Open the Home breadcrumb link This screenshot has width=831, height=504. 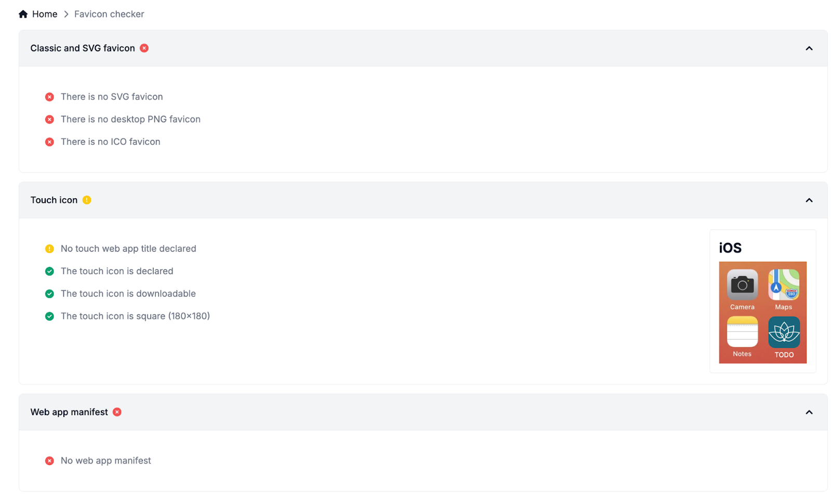45,14
